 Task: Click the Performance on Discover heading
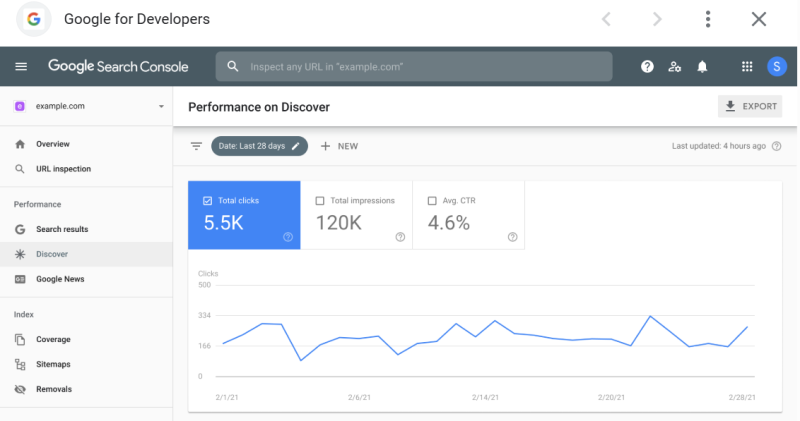(259, 107)
